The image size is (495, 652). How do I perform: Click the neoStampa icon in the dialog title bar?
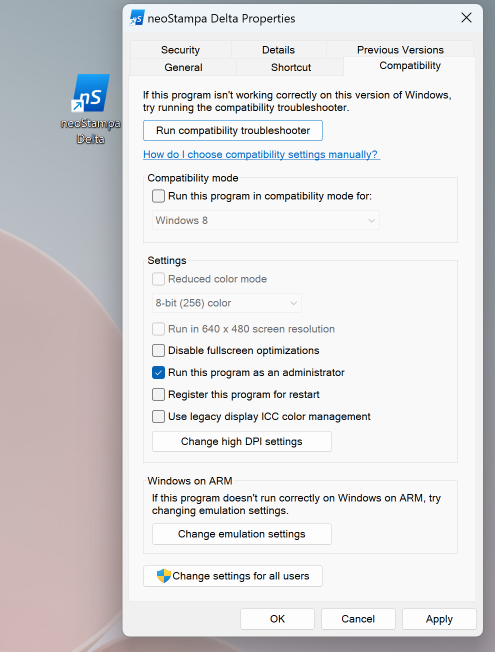(x=137, y=18)
